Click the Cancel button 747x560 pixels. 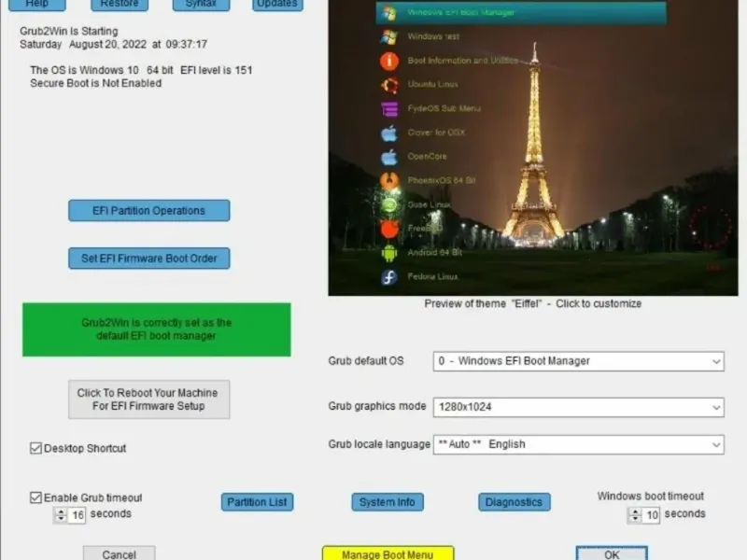(x=120, y=553)
